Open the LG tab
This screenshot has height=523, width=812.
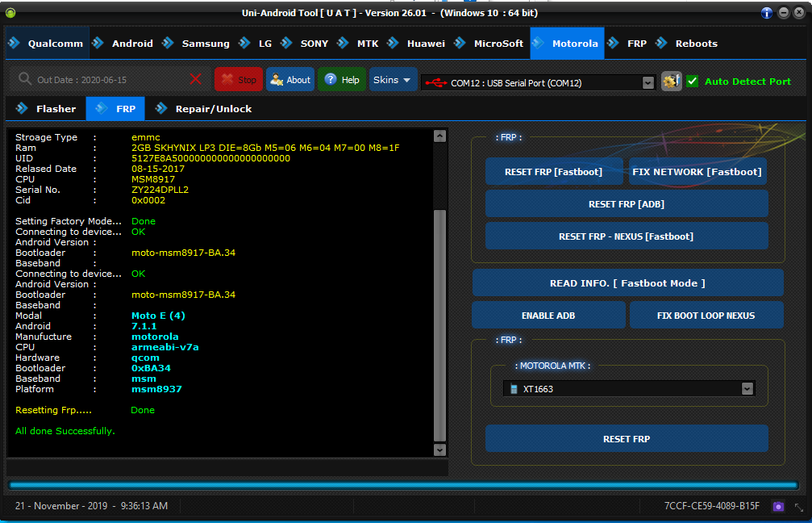coord(257,44)
